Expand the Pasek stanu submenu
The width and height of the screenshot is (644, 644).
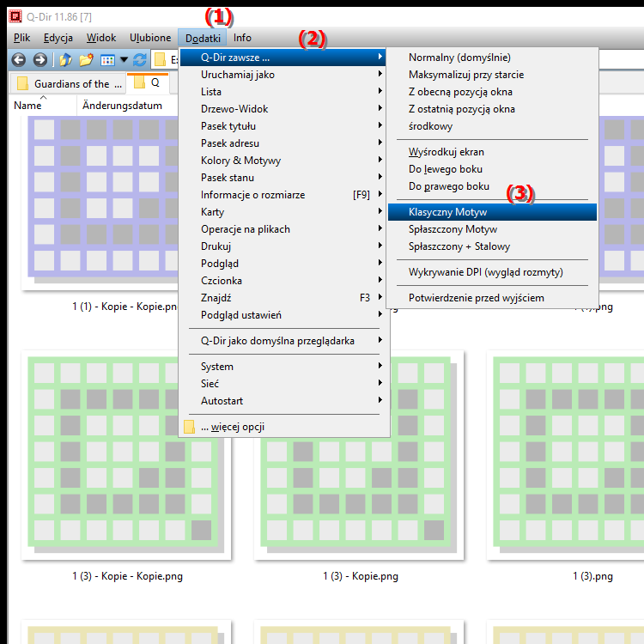coord(283,178)
